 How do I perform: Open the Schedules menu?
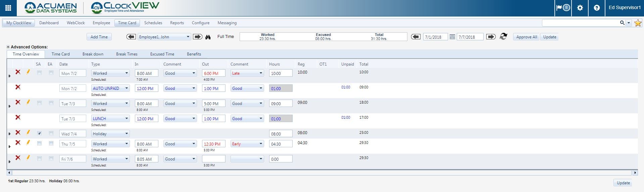(153, 23)
